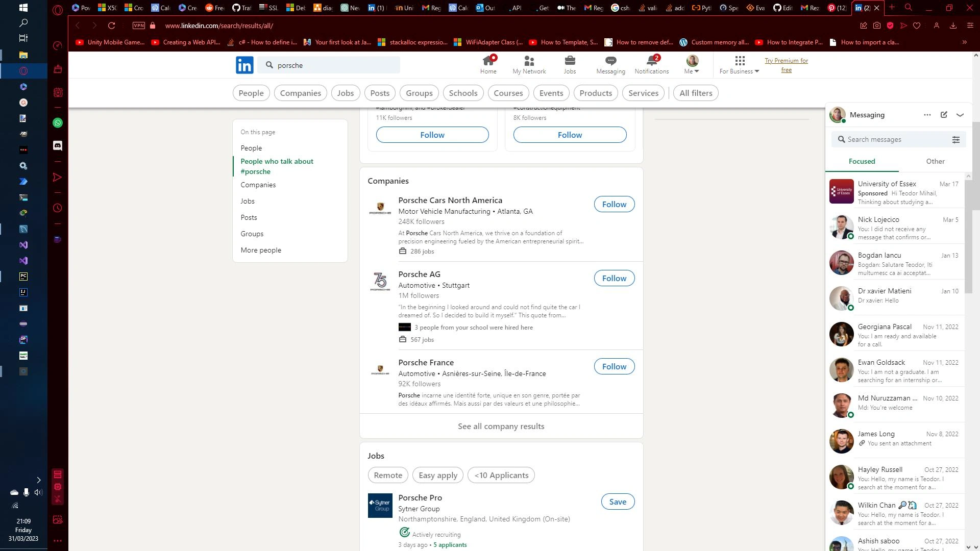Filter results by Companies

pos(301,93)
